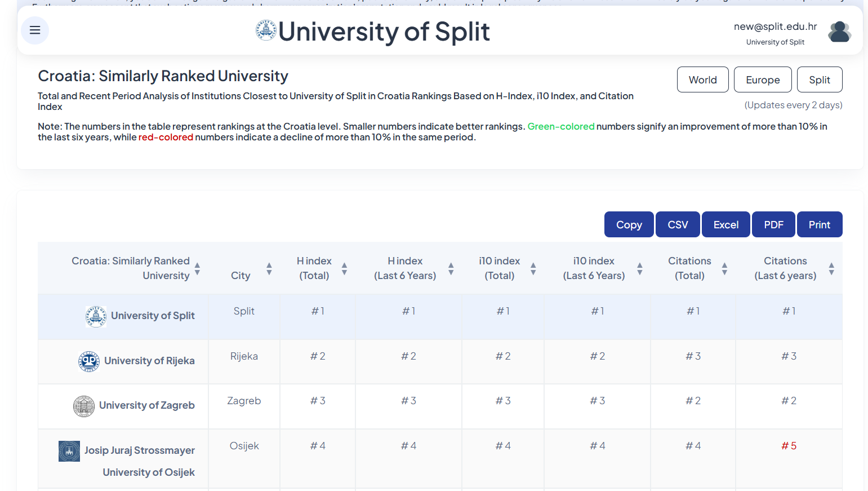Image resolution: width=868 pixels, height=491 pixels.
Task: Print the rankings table
Action: [x=820, y=224]
